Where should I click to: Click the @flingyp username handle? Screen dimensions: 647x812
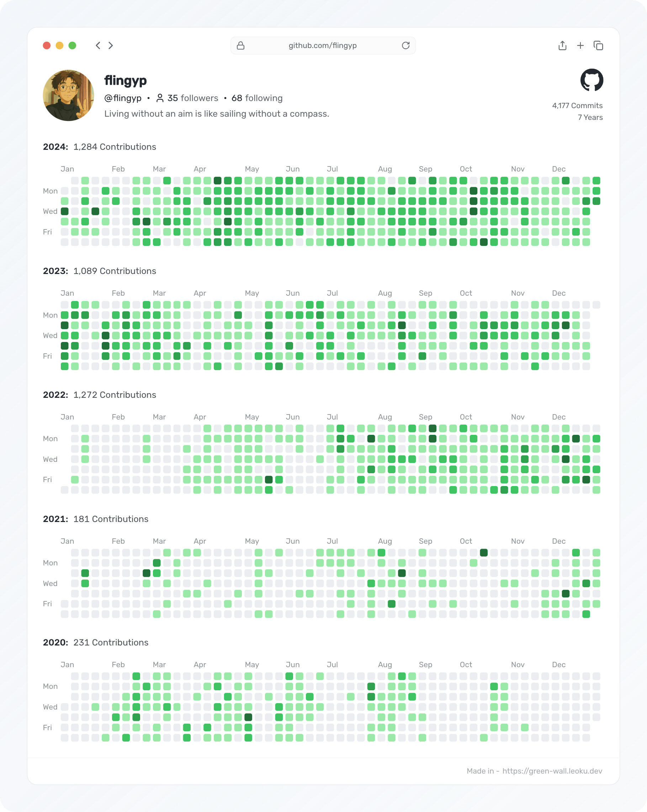[x=123, y=98]
